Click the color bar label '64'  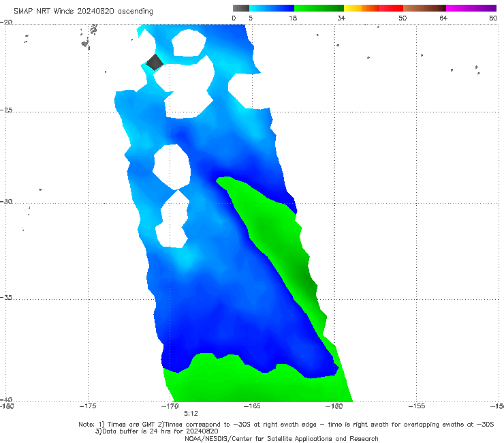click(443, 18)
